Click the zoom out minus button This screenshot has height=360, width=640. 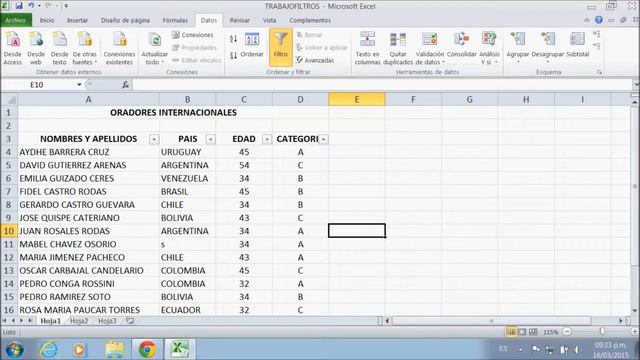(567, 332)
